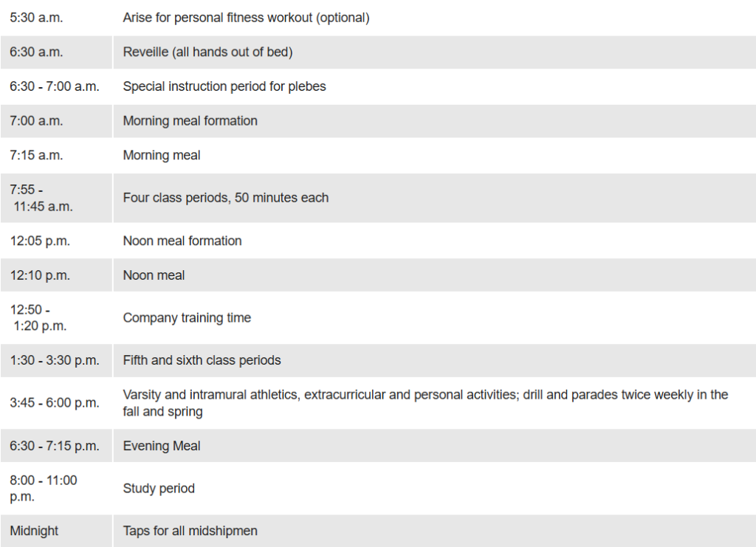The width and height of the screenshot is (756, 547).
Task: Click the 1:30 - 3:30 p.m. cell
Action: coord(56,360)
